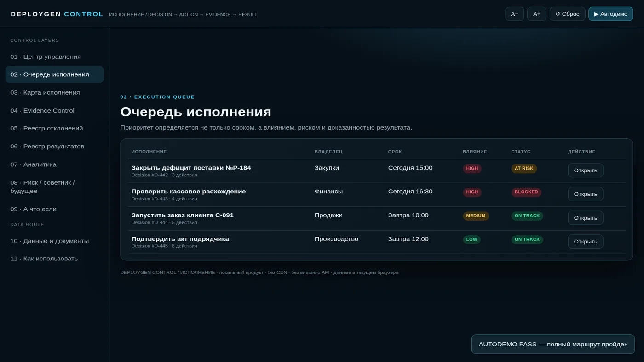Click the ВЛИЯНИЕ column header
644x362 pixels.
pyautogui.click(x=475, y=152)
